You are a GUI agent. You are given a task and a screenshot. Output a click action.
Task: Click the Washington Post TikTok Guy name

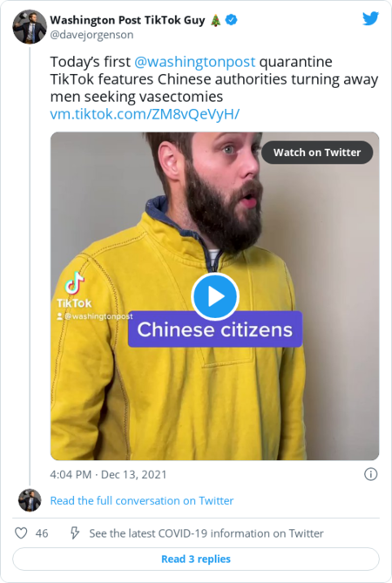click(127, 20)
